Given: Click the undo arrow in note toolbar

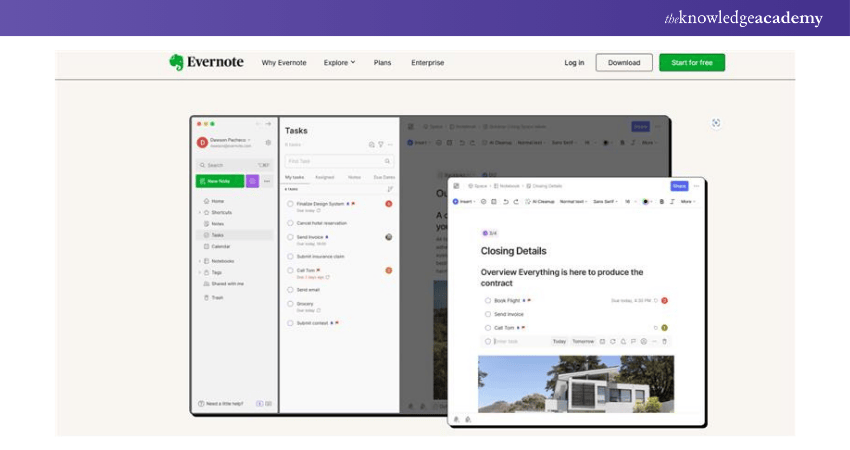Looking at the screenshot, I should [505, 201].
